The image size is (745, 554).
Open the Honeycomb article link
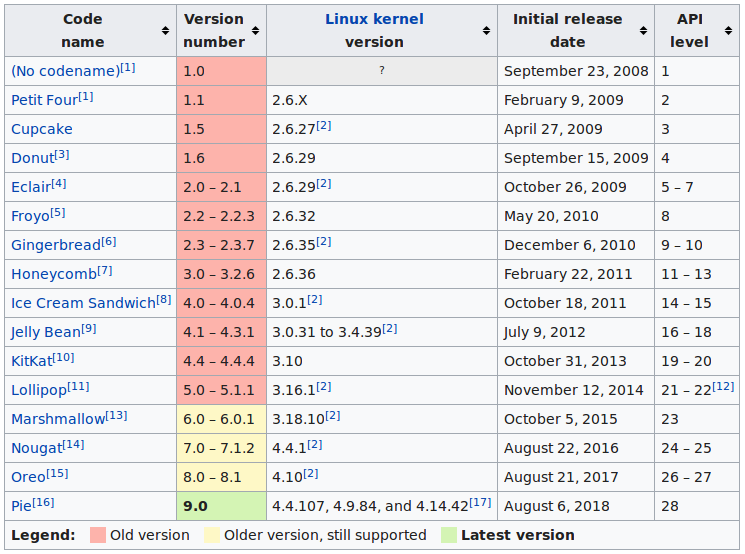click(54, 274)
